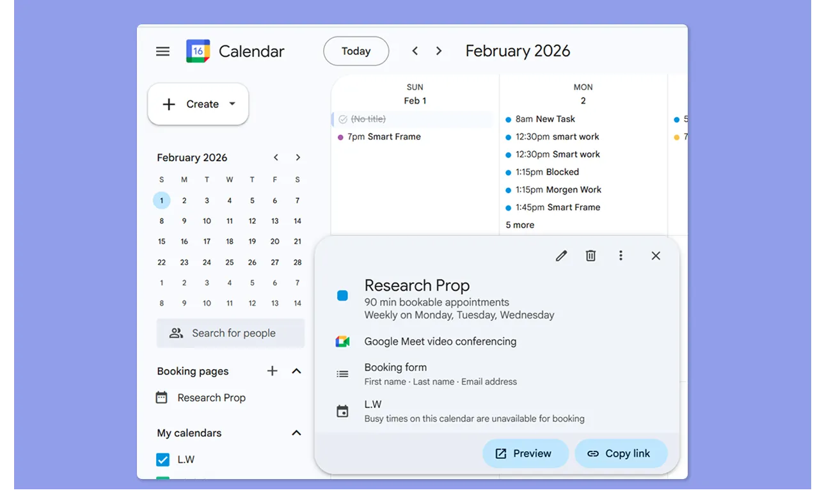This screenshot has width=824, height=504.
Task: Open the 5 more events on Monday
Action: pyautogui.click(x=518, y=224)
